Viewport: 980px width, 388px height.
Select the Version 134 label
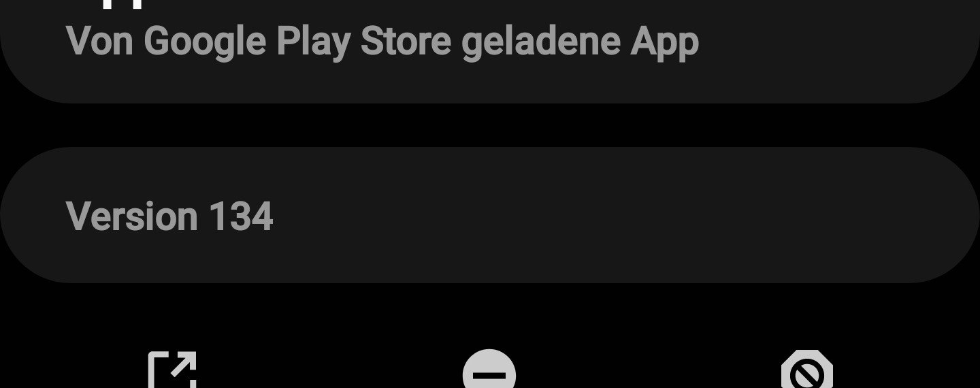(x=169, y=216)
